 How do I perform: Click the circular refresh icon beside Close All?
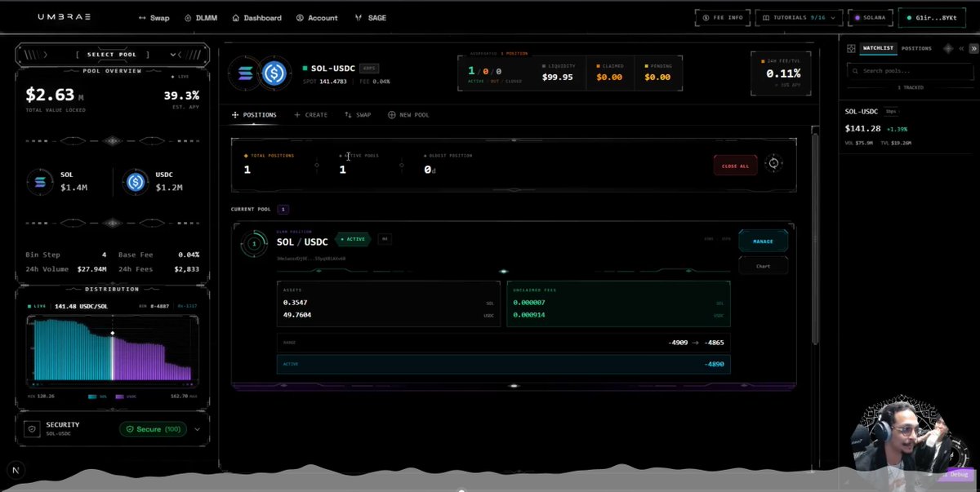pyautogui.click(x=774, y=164)
